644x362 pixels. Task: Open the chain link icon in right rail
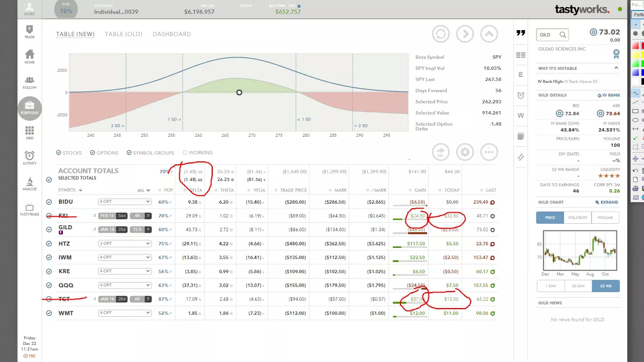(521, 157)
